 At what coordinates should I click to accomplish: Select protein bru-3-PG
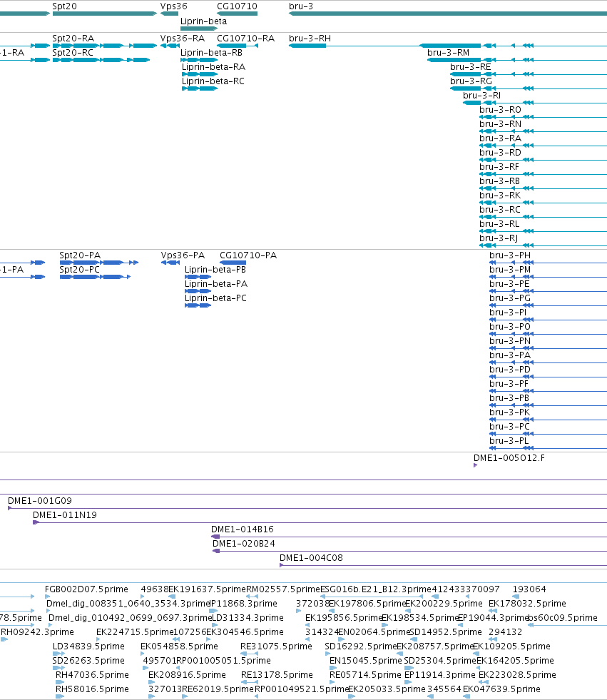pos(548,305)
